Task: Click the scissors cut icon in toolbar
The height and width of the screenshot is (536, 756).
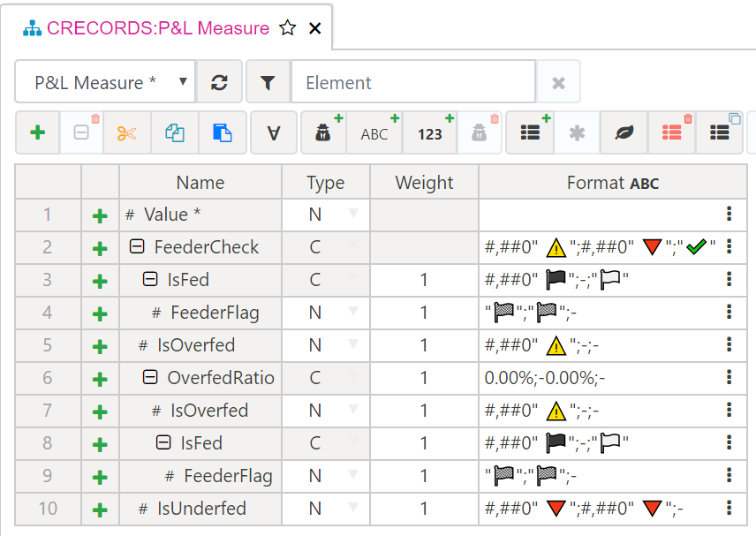Action: point(127,133)
